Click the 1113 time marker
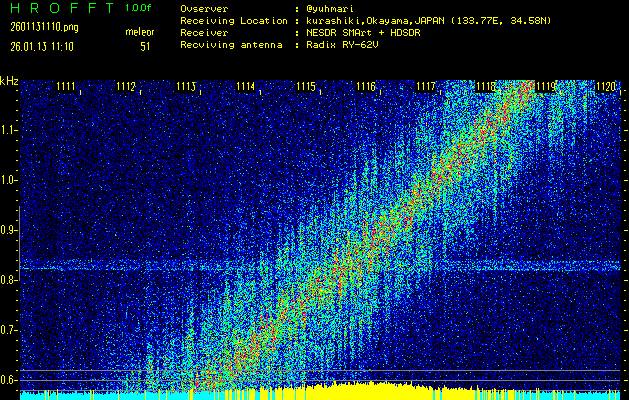629x400 pixels. tap(186, 87)
